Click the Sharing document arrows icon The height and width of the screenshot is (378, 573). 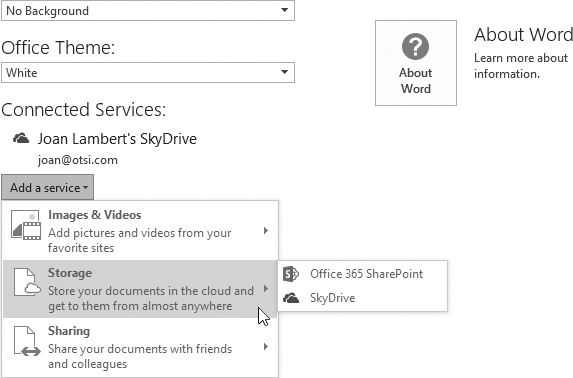click(x=27, y=341)
